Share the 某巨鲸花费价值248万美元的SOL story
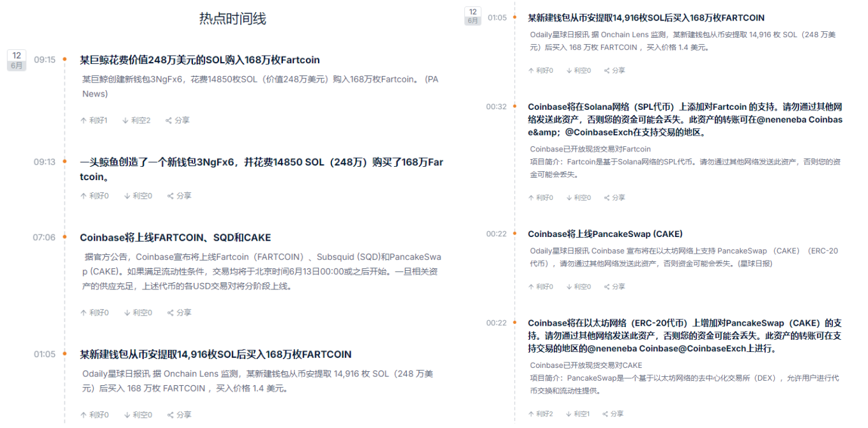868x428 pixels. pyautogui.click(x=178, y=120)
